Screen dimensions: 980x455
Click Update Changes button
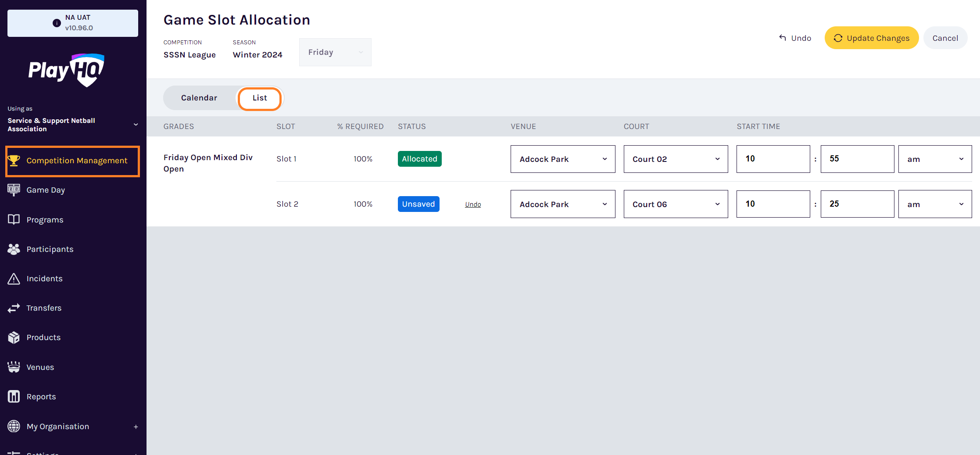tap(871, 38)
